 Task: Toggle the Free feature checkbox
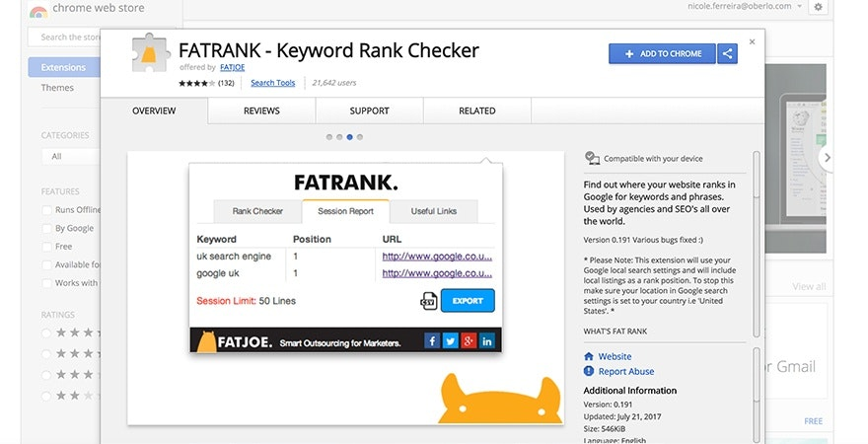pos(47,247)
